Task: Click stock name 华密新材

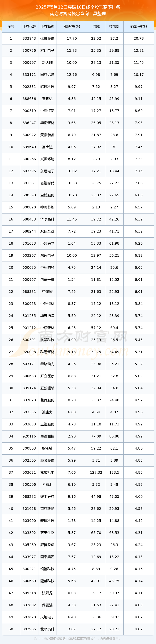Action: coord(47,123)
